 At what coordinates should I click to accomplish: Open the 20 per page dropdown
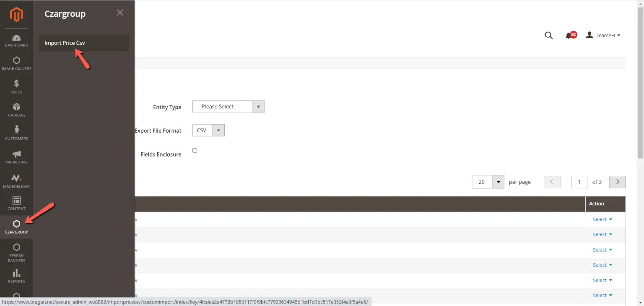pos(488,182)
